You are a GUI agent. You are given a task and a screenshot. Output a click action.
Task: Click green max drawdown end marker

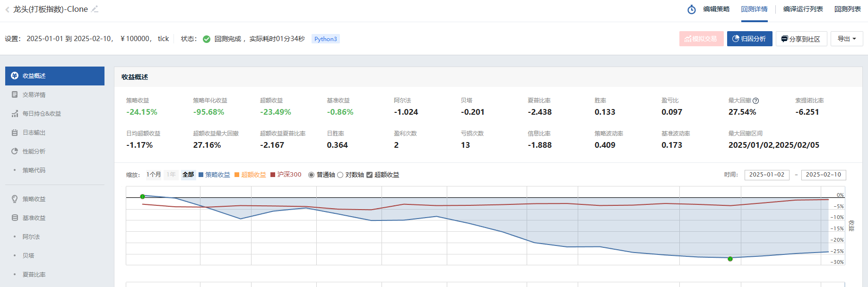(730, 259)
